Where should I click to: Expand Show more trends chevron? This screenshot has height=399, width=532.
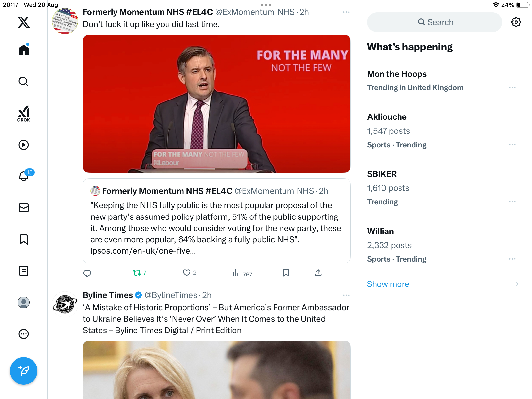516,284
